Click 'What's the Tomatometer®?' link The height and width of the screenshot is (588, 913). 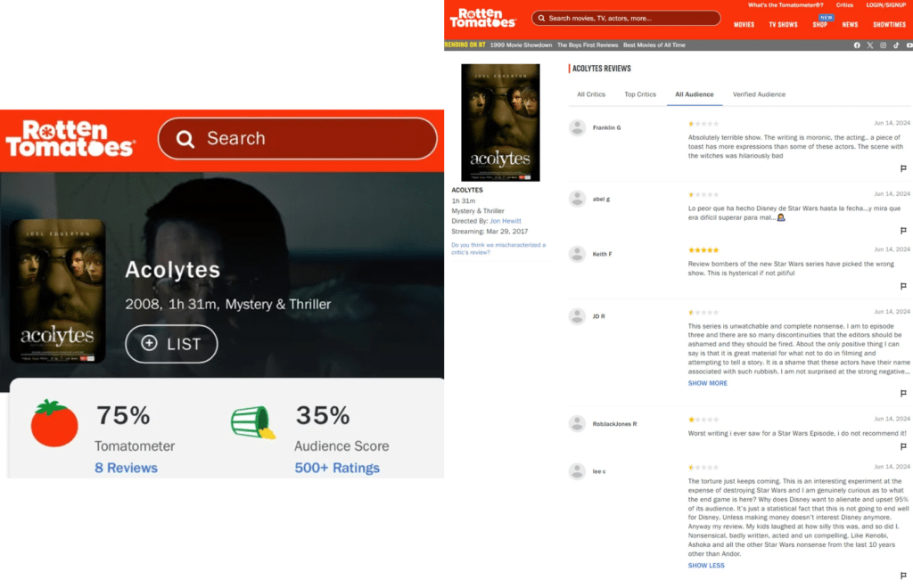coord(786,4)
